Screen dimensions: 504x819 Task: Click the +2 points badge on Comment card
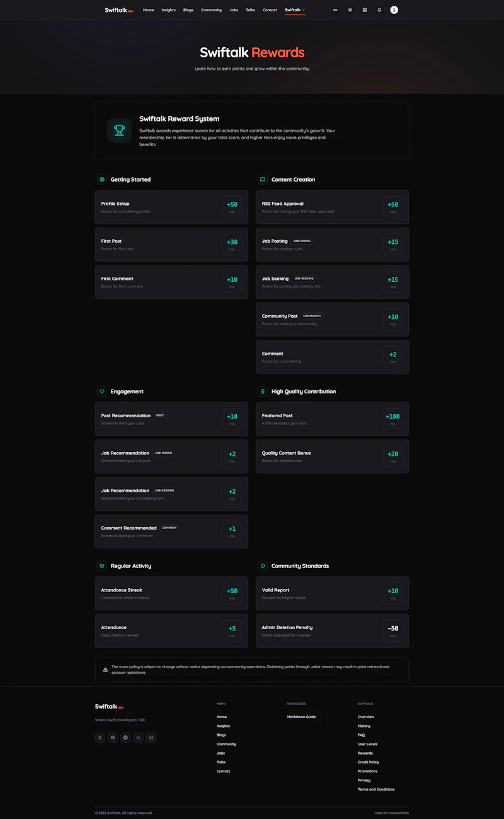point(393,357)
